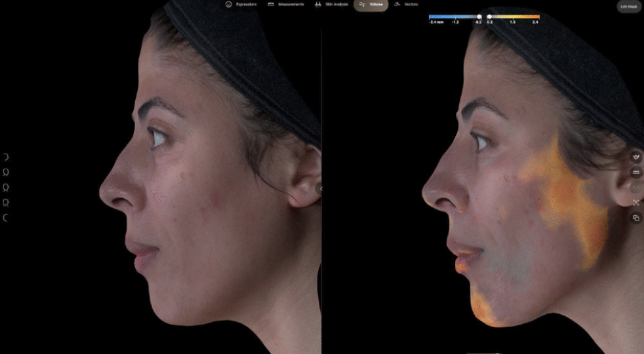Click the "2.4" maximum scale label
This screenshot has height=354, width=644.
[535, 22]
